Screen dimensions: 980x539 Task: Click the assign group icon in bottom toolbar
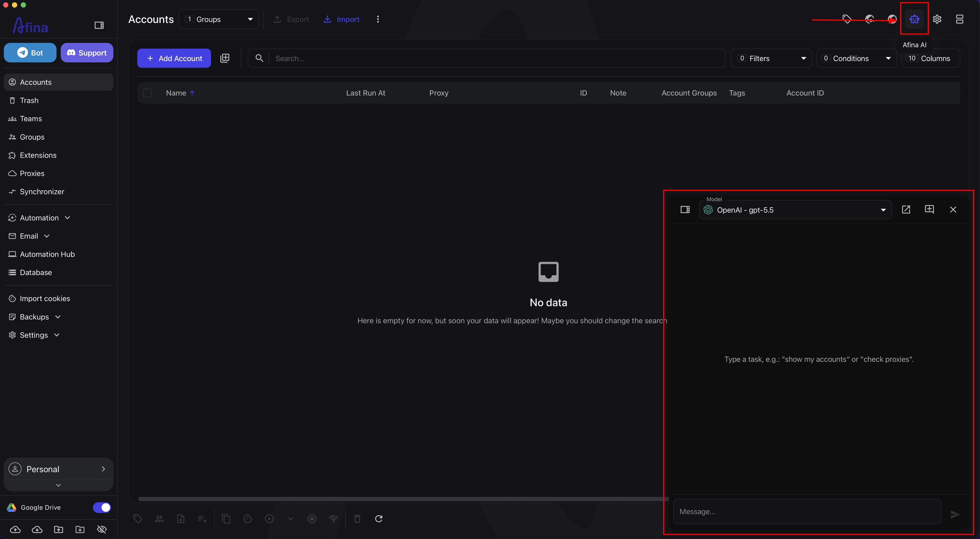point(159,518)
